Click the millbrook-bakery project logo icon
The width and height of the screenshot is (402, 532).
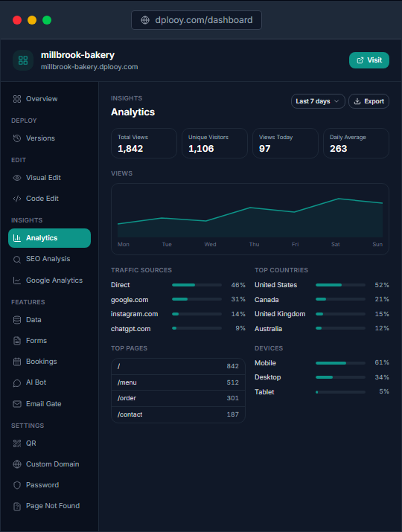click(23, 60)
